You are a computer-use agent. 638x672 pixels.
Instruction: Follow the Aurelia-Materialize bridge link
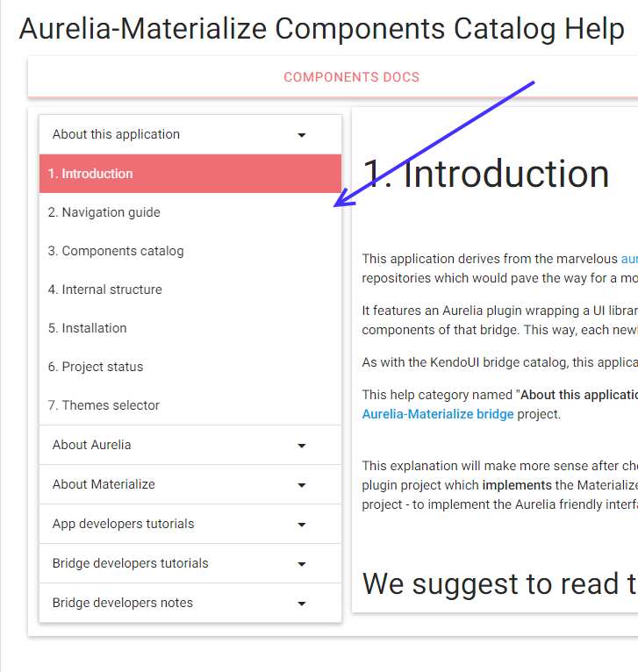tap(438, 414)
